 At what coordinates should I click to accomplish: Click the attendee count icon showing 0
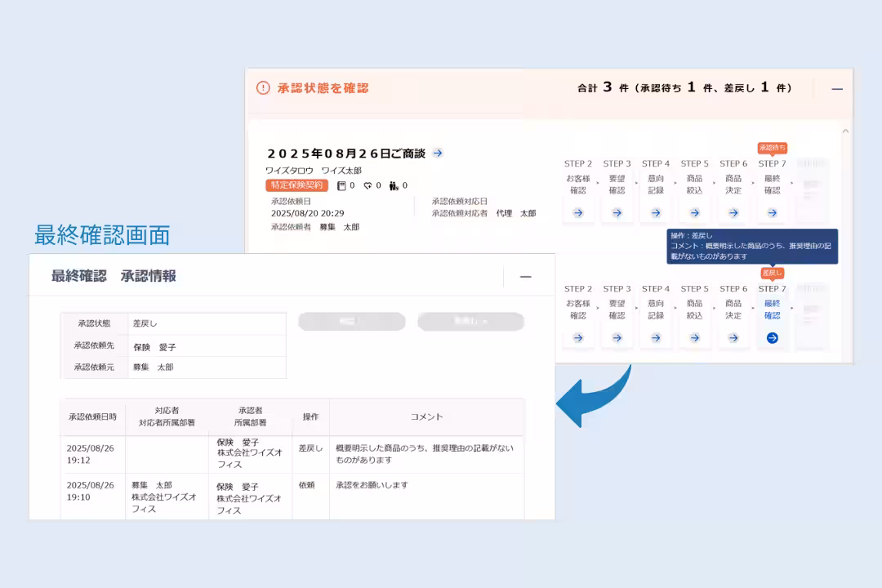[x=394, y=185]
